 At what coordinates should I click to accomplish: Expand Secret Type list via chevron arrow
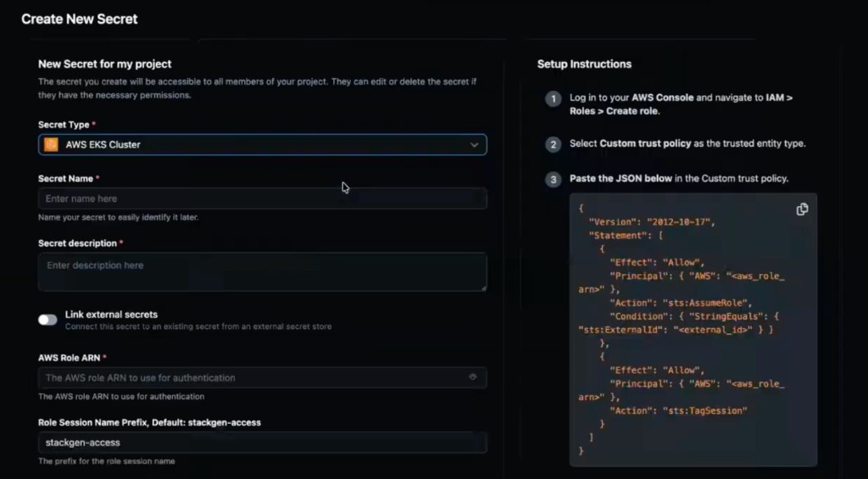click(475, 144)
